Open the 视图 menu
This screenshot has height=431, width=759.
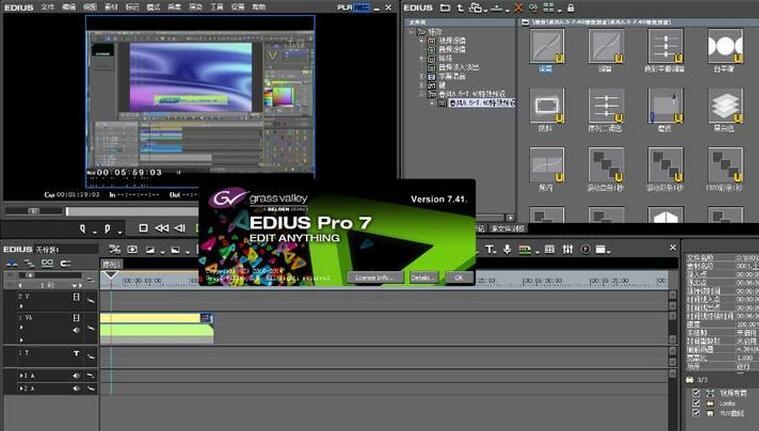tap(90, 7)
